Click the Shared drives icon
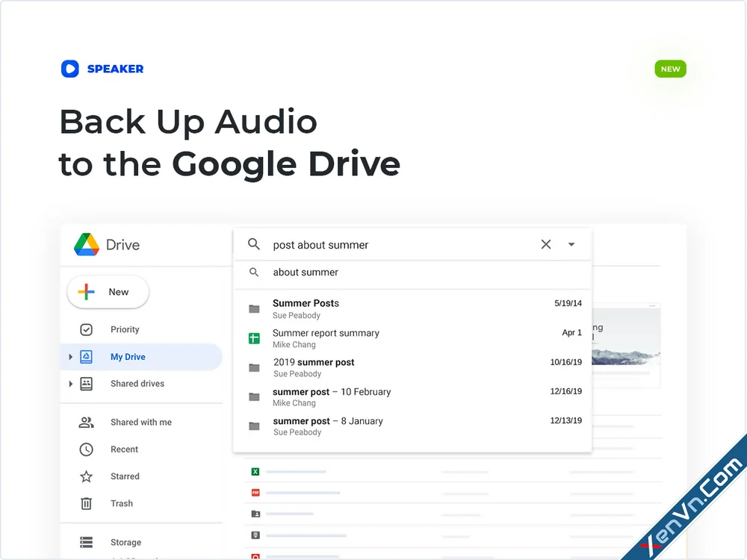This screenshot has width=747, height=560. point(86,384)
